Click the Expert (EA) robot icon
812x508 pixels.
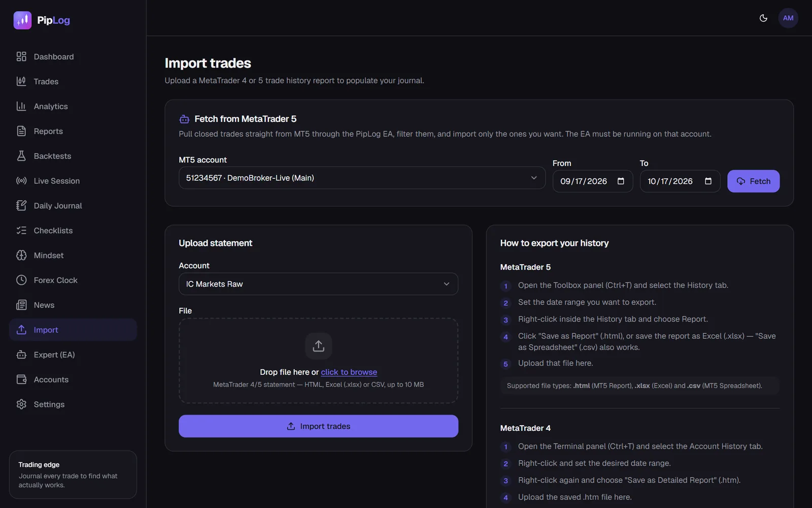click(x=21, y=355)
